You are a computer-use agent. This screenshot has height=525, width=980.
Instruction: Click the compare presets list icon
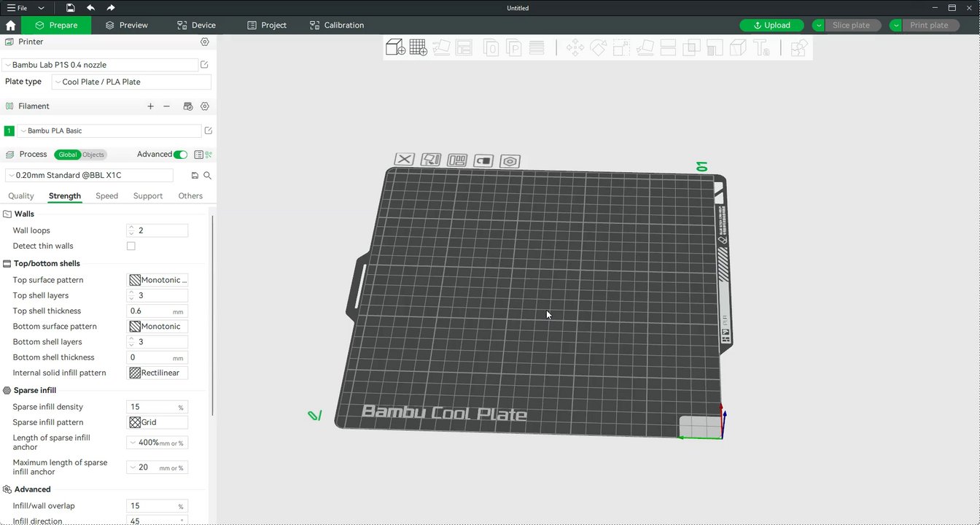(x=198, y=155)
